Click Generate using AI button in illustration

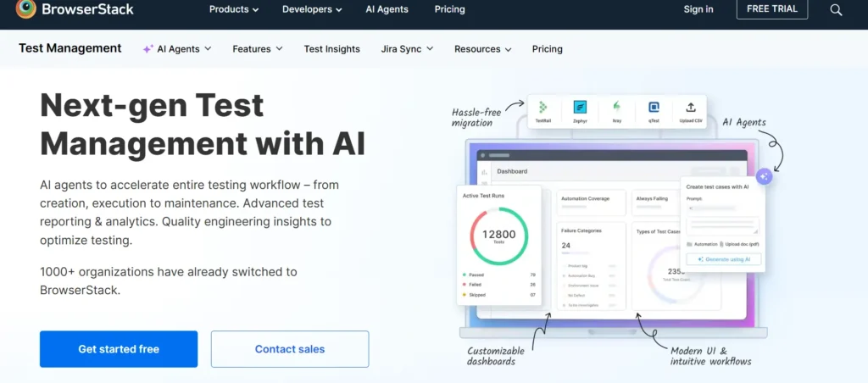[724, 259]
